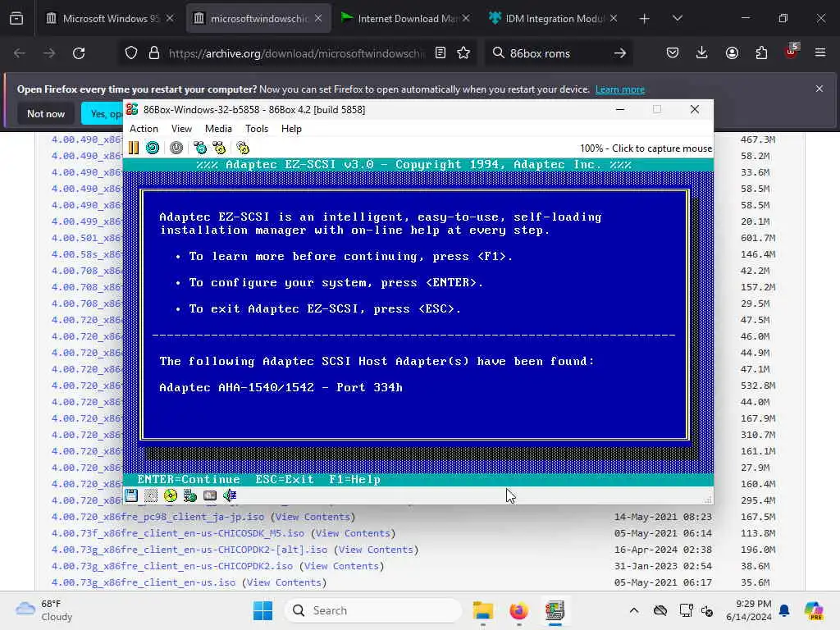Bookmark this page with star icon
The image size is (840, 630).
[464, 53]
